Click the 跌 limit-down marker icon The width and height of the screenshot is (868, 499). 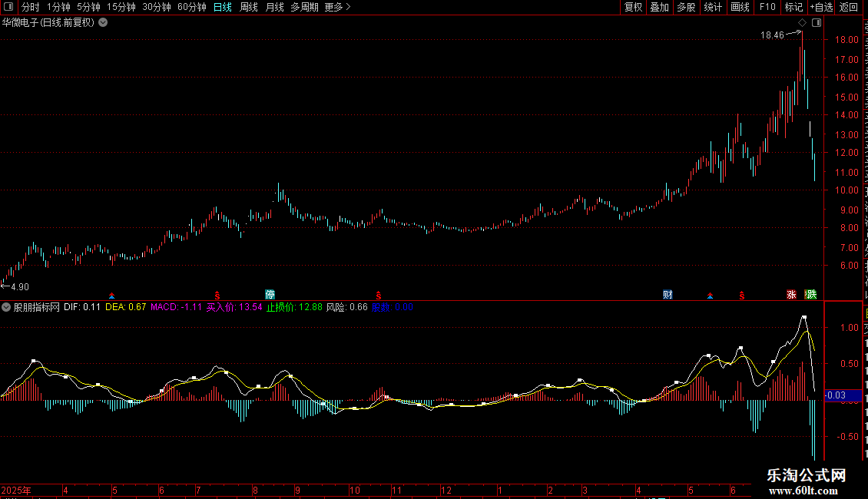[811, 294]
